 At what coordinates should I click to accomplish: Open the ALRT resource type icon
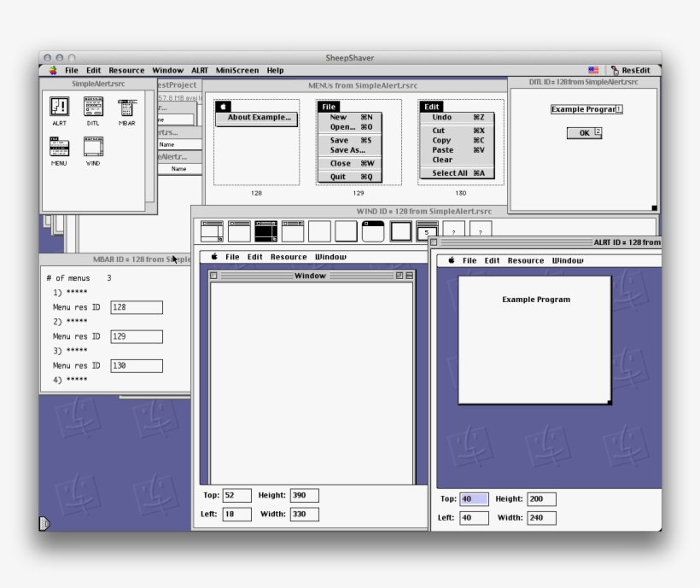pyautogui.click(x=58, y=105)
